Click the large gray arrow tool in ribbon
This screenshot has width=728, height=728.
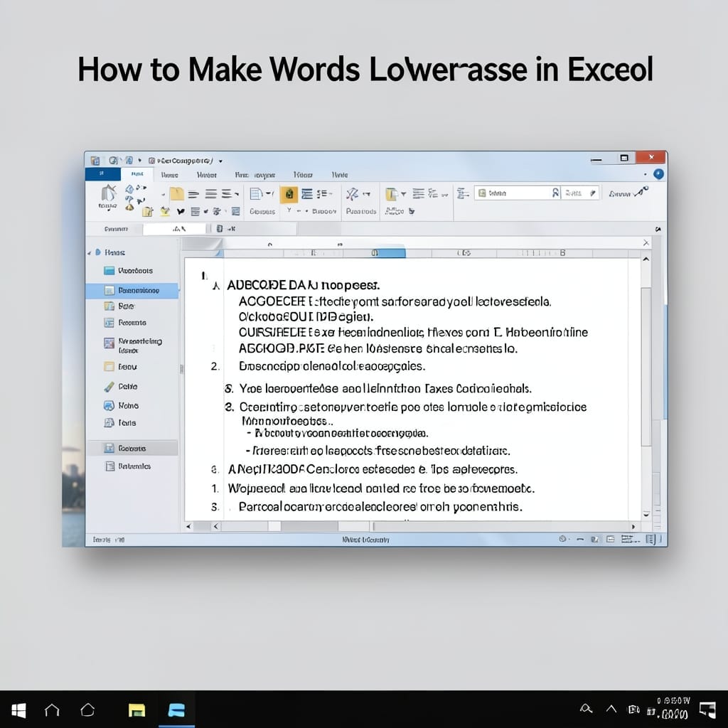(x=108, y=193)
